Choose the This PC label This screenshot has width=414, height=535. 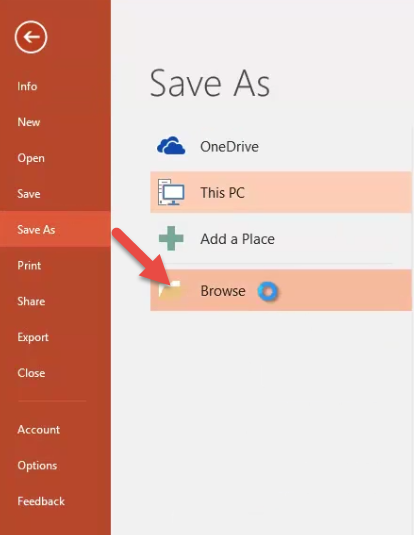coord(223,192)
